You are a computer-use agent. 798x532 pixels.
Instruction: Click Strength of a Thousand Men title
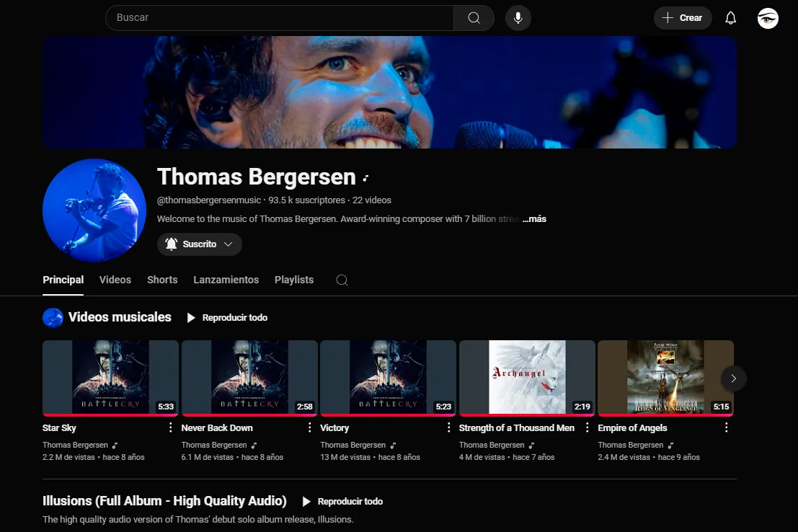[517, 428]
